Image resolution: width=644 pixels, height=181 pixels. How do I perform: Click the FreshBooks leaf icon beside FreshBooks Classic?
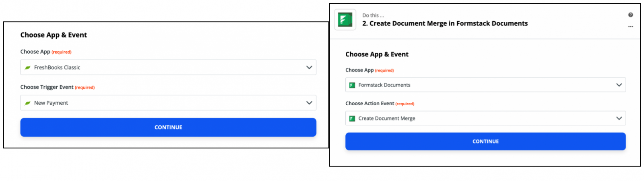click(27, 68)
